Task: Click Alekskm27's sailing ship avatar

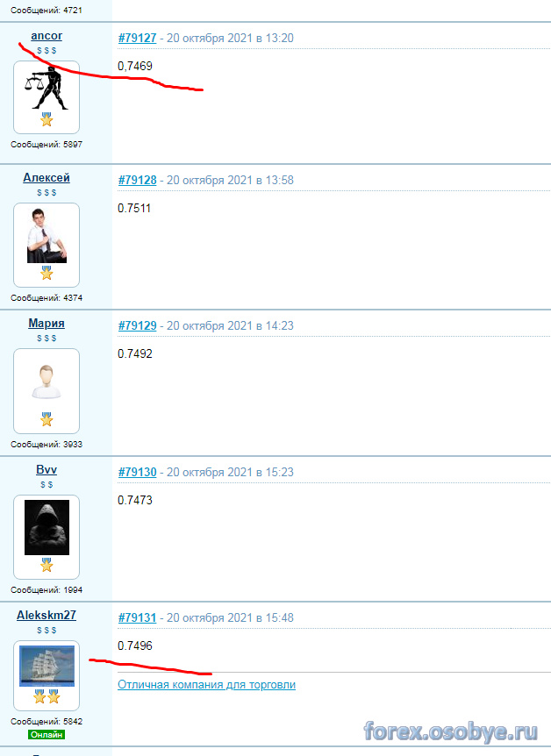Action: click(47, 666)
